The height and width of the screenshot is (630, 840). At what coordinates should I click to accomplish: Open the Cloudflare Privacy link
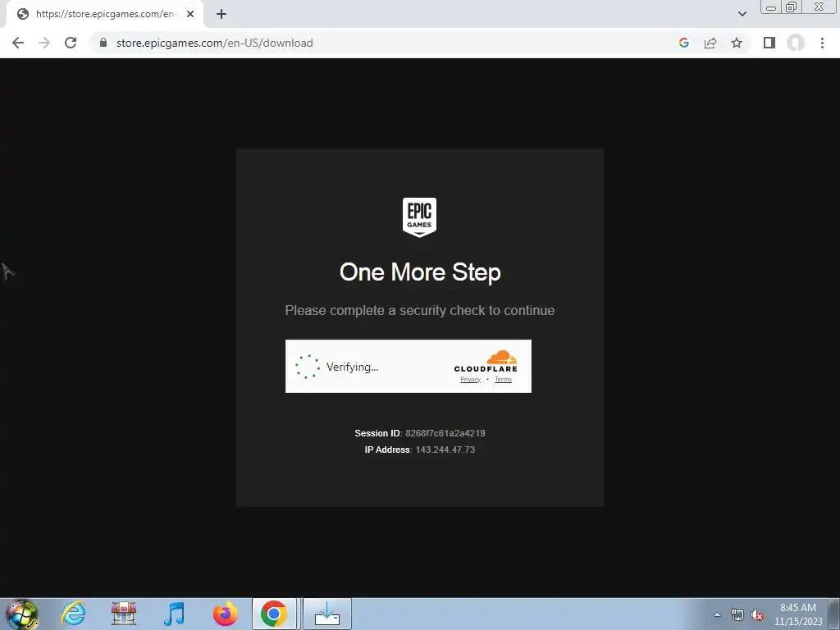pos(470,379)
